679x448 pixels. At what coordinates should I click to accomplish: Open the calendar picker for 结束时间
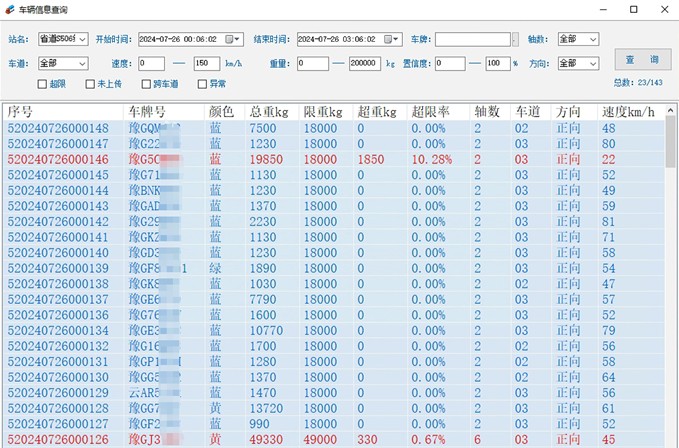(x=388, y=39)
